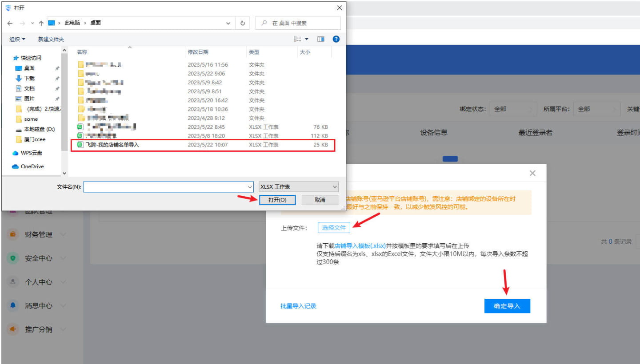This screenshot has height=364, width=640.
Task: Click the back arrow in the Open dialog
Action: pos(10,23)
